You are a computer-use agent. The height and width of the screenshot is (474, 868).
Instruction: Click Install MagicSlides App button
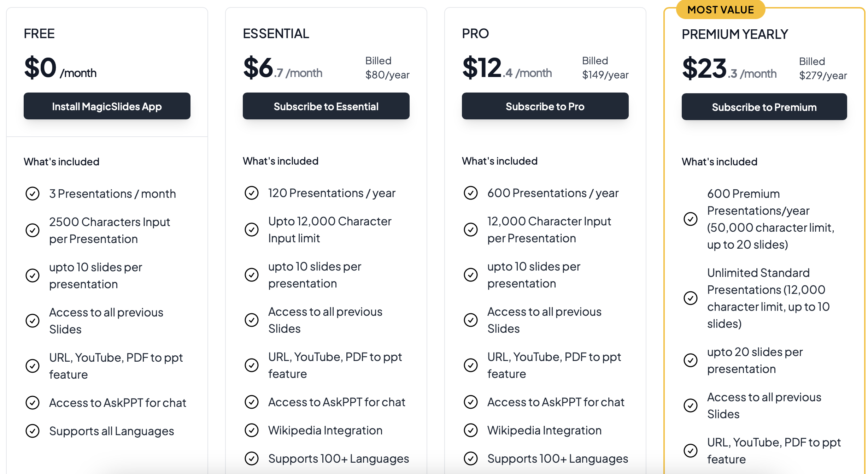coord(107,106)
